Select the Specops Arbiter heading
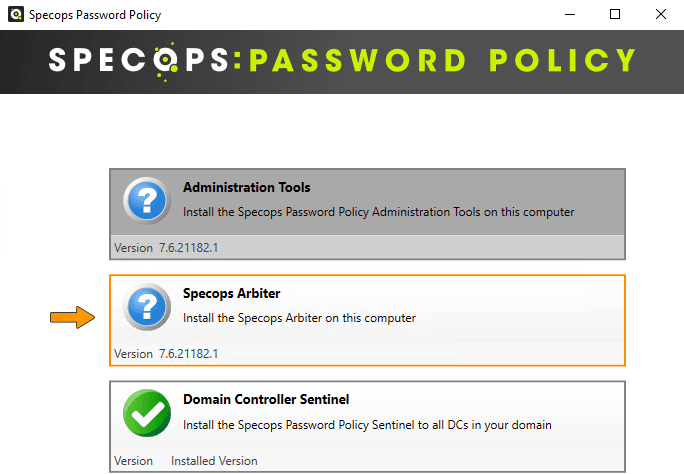 coord(232,293)
